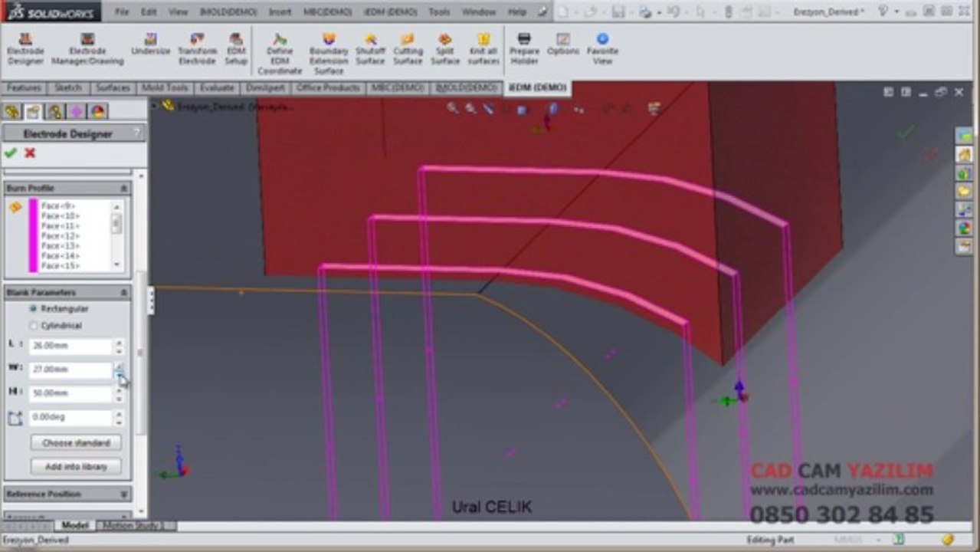980x552 pixels.
Task: Open help lightbulb dropdown arrow
Action: point(896,11)
